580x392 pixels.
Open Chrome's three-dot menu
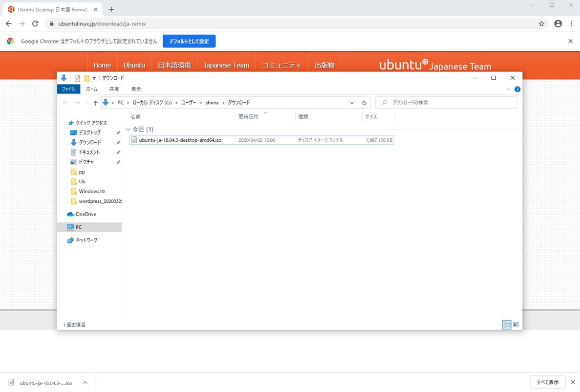pos(572,23)
